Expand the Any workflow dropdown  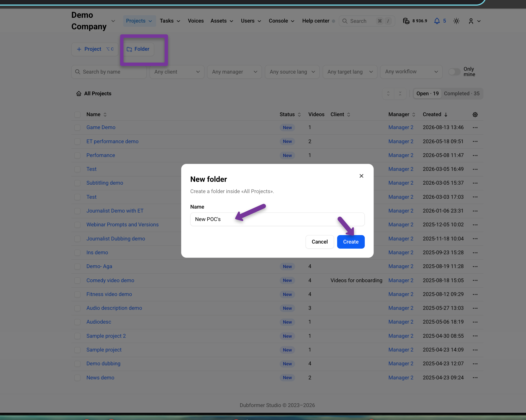tap(411, 72)
